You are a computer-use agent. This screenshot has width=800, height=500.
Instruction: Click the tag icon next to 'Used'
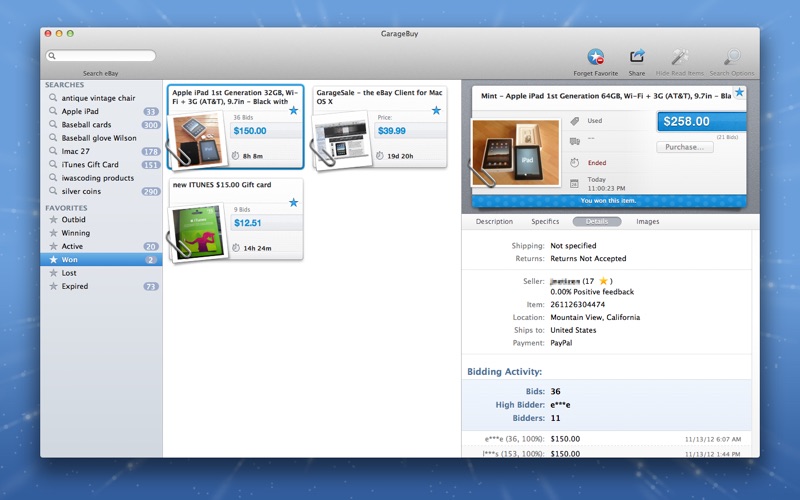pyautogui.click(x=574, y=121)
